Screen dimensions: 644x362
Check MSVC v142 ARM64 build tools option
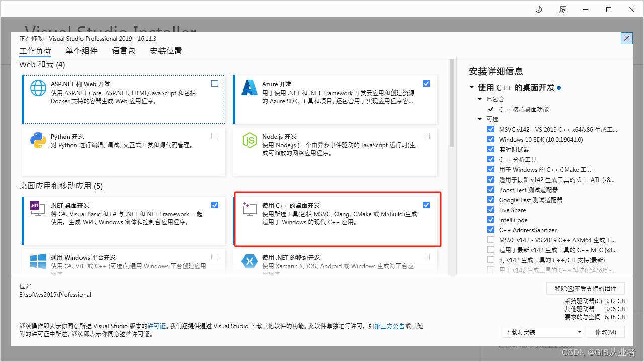pyautogui.click(x=491, y=240)
